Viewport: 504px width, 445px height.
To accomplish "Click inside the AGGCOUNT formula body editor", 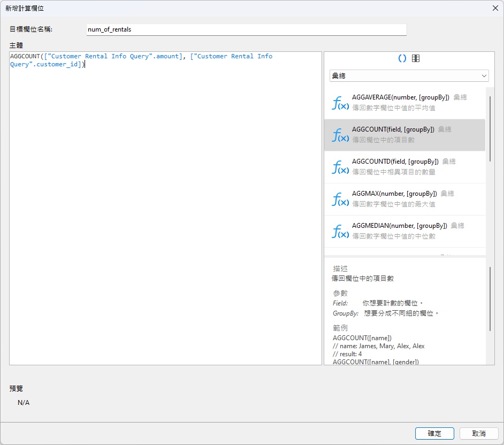I will coord(165,214).
